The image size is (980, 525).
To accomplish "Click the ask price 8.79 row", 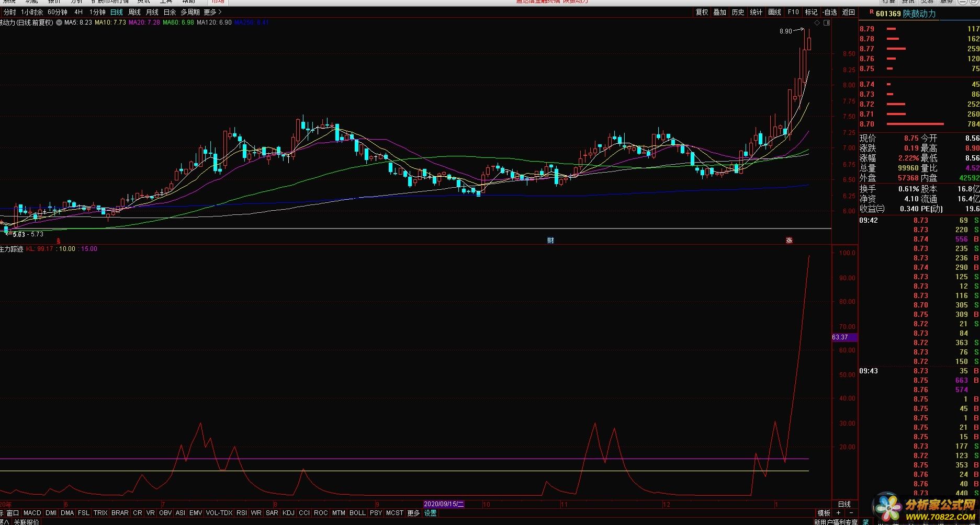I will pyautogui.click(x=919, y=29).
